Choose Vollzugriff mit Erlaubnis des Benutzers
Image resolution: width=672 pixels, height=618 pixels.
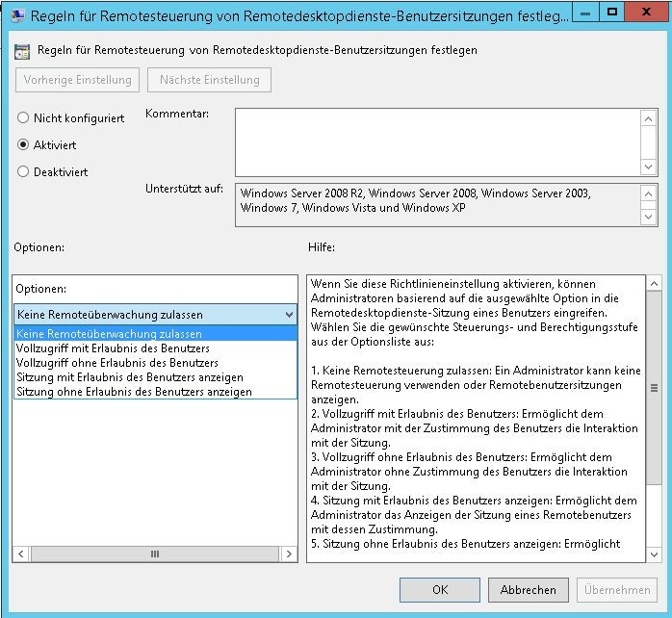[x=113, y=348]
